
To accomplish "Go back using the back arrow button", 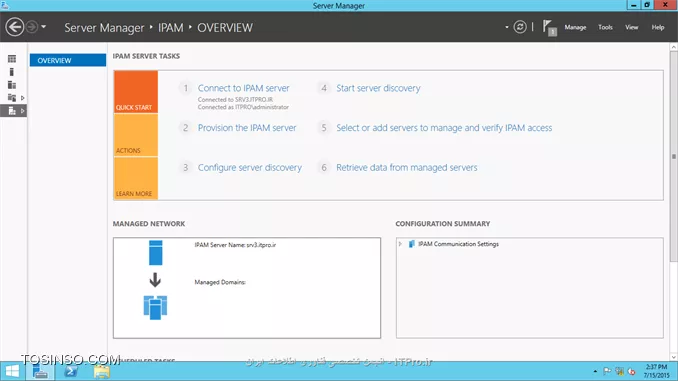I will pos(15,27).
